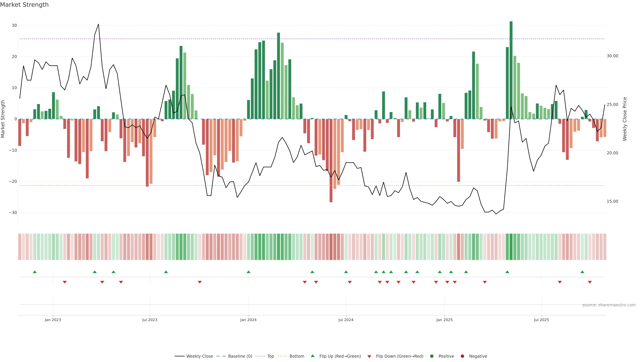This screenshot has height=362, width=644.
Task: Click the rightmost green flip-up triangle marker
Action: 582,272
